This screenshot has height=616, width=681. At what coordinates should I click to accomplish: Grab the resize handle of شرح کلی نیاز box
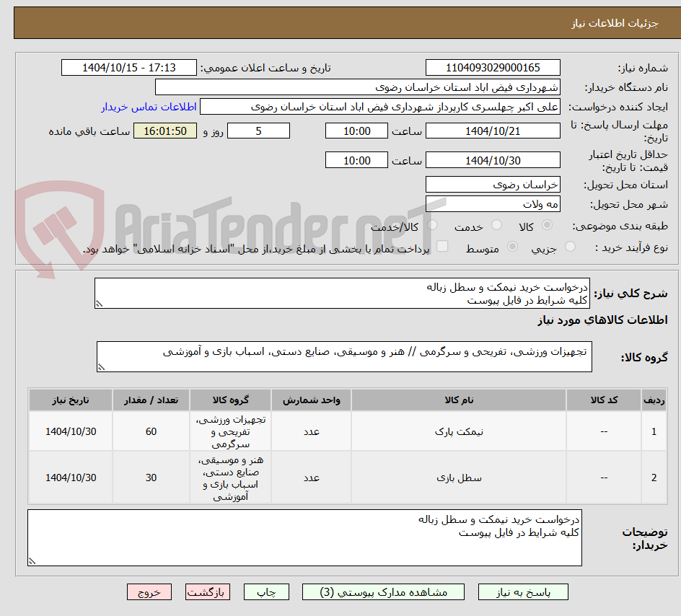coord(99,304)
